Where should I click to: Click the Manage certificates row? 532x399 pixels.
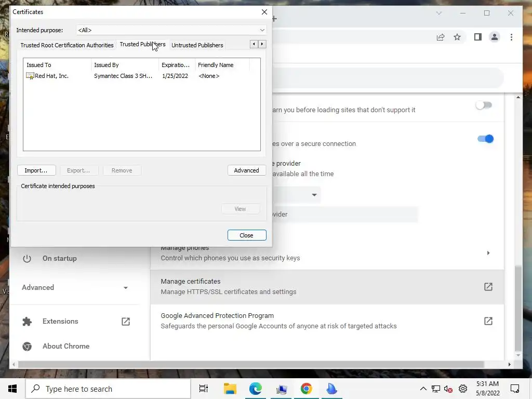point(327,287)
